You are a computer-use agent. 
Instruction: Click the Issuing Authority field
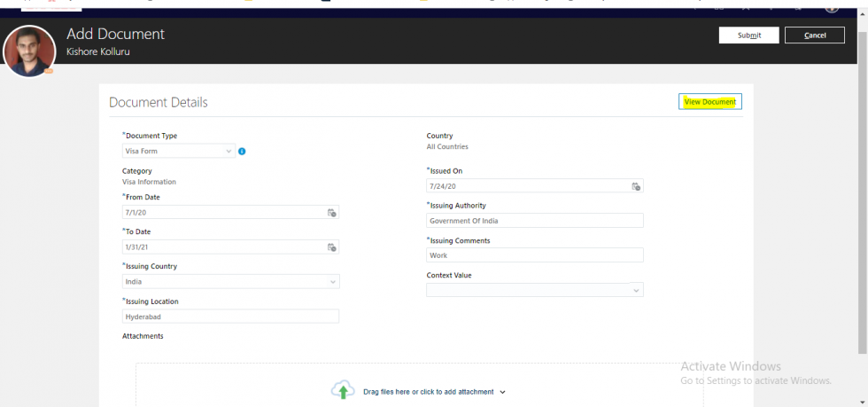pyautogui.click(x=535, y=221)
